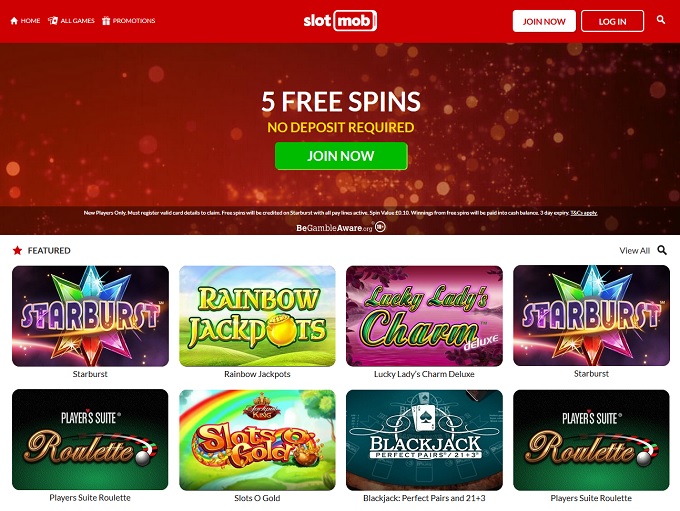Open Lucky Lady's Charm Deluxe thumbnail

(x=424, y=316)
